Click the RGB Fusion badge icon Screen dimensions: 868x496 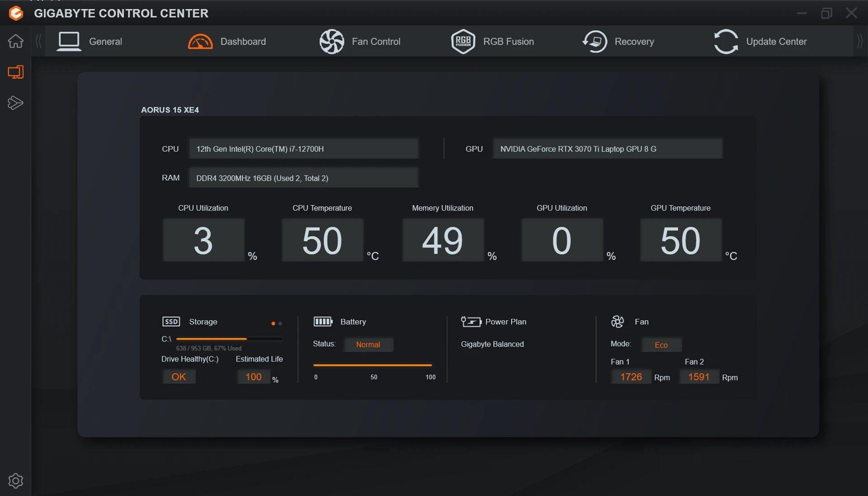point(463,42)
